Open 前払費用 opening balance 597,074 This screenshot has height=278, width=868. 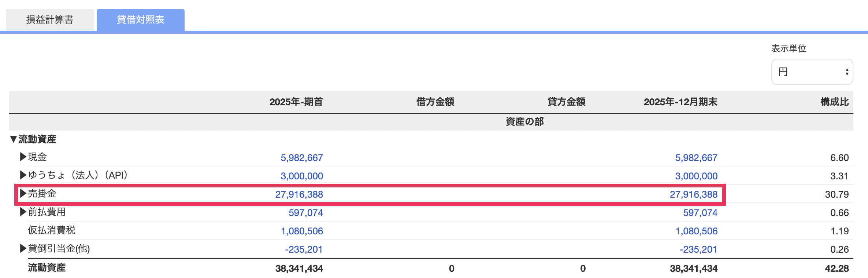point(306,213)
